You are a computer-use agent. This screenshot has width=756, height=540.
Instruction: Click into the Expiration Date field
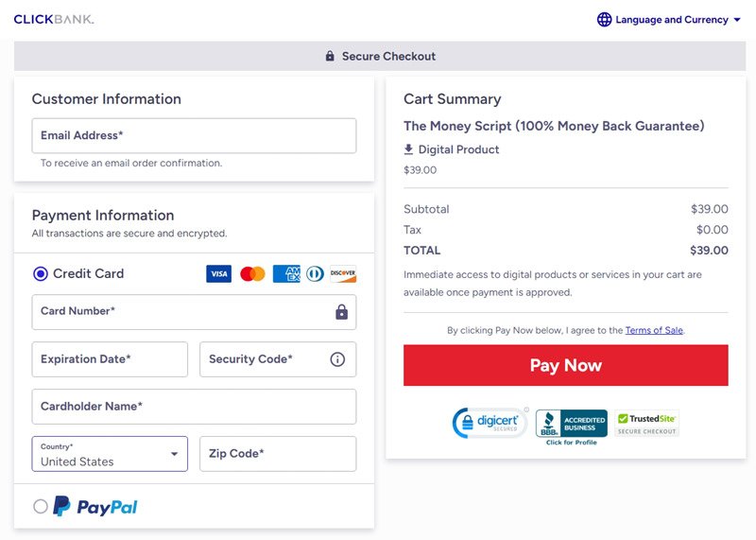tap(110, 359)
